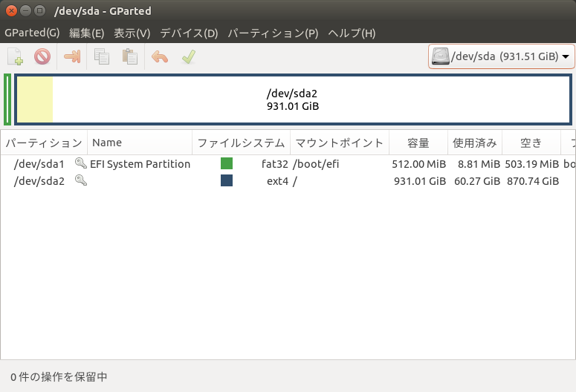Click the Apply all operations checkmark
The image size is (576, 392).
click(x=188, y=56)
